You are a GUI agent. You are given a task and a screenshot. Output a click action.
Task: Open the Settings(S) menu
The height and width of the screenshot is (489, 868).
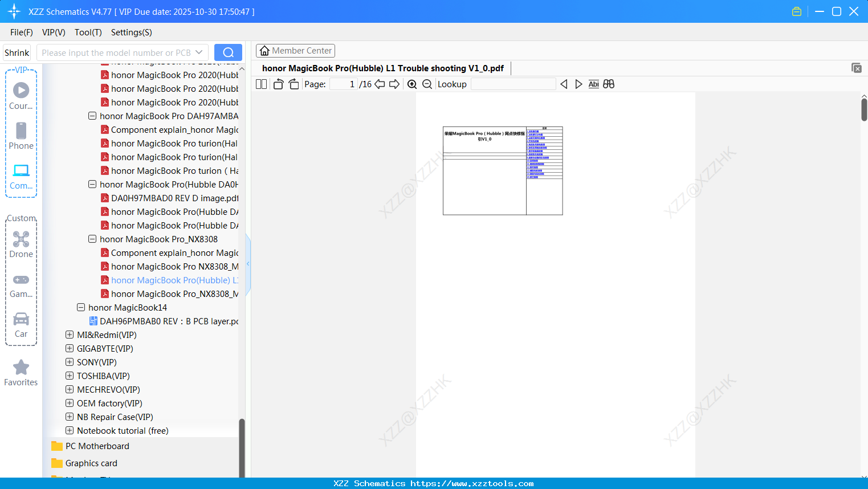(132, 32)
